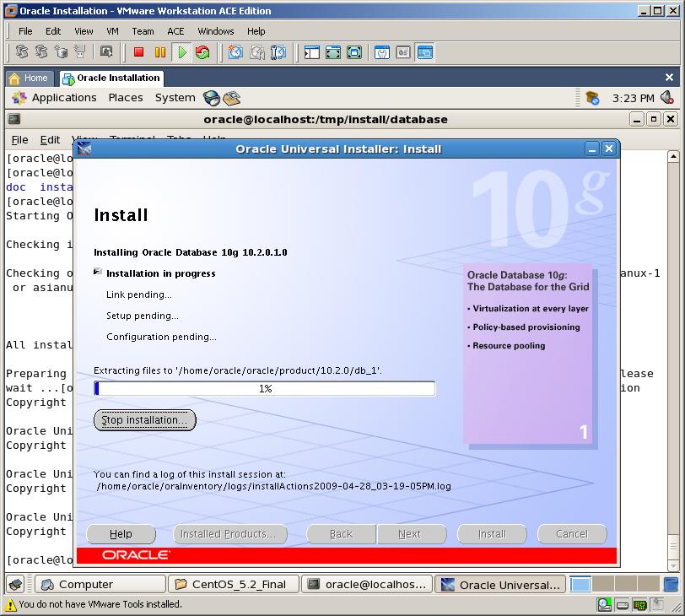Click the Reset virtual machine icon
The image size is (685, 616).
click(202, 52)
